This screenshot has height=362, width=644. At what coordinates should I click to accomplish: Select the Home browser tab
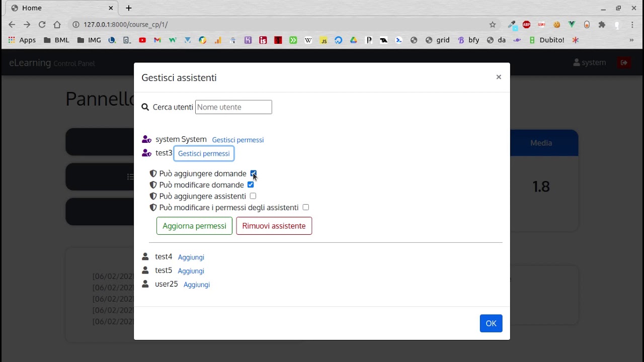pos(61,8)
